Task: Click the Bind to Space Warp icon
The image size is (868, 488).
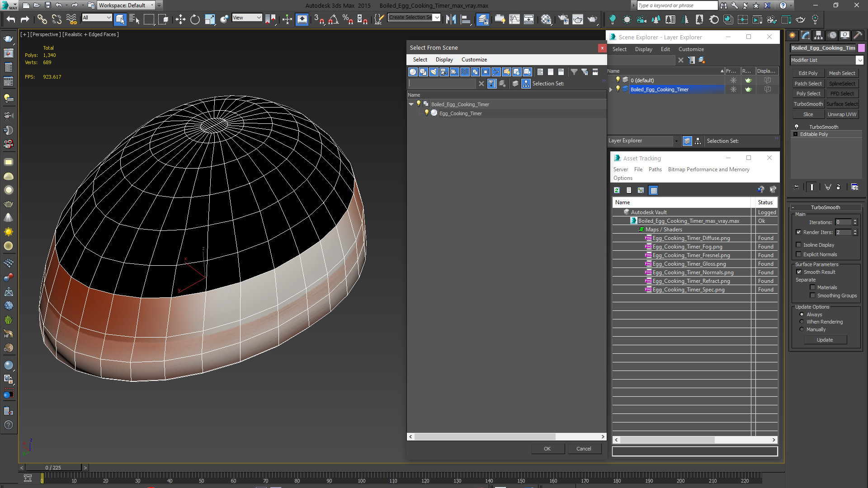Action: coord(71,19)
